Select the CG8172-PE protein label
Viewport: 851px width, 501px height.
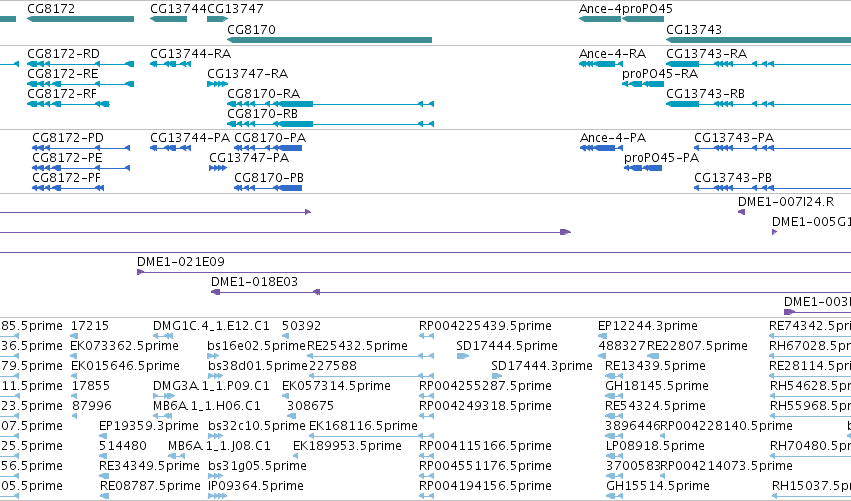pyautogui.click(x=67, y=158)
